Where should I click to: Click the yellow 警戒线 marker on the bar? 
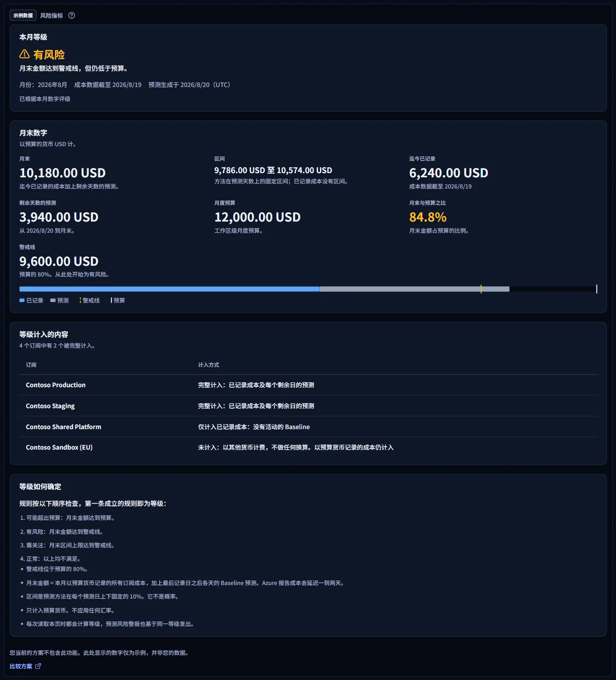pos(481,289)
